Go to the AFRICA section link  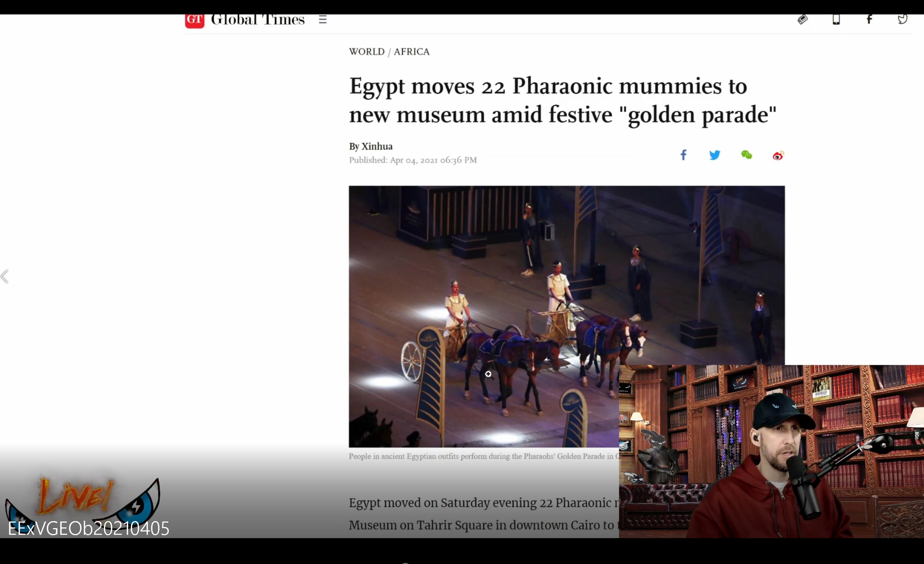tap(411, 52)
